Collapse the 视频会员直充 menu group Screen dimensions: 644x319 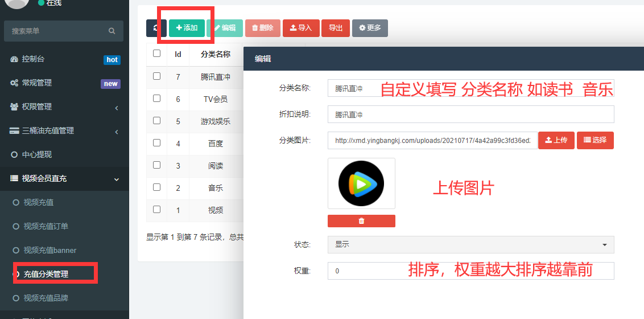coord(64,179)
